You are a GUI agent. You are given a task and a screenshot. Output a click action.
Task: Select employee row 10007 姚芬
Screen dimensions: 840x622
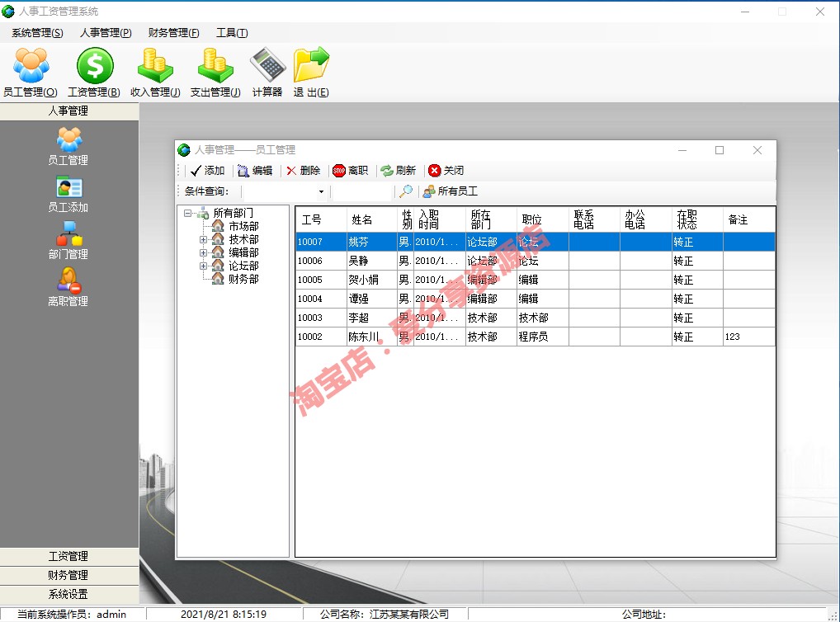tap(536, 242)
